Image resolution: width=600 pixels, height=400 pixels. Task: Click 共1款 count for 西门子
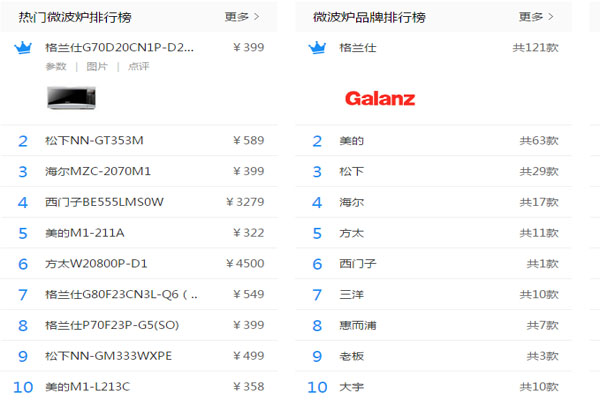pos(543,264)
